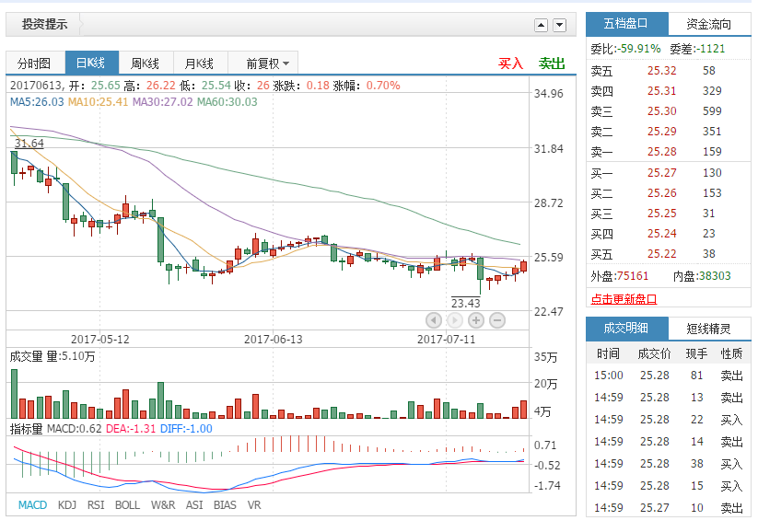Collapse the 投资提示 bar with the up arrow icon

542,25
